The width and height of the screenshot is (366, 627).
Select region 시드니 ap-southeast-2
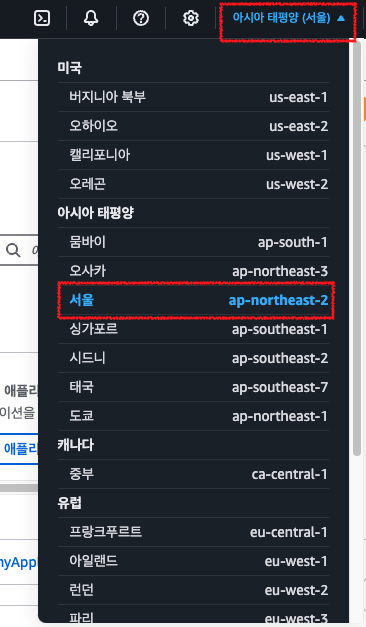(x=193, y=358)
